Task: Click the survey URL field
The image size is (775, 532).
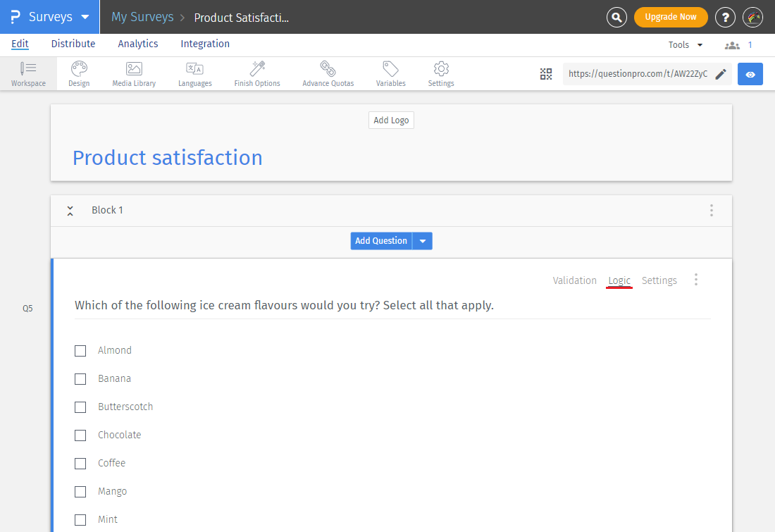Action: 637,74
